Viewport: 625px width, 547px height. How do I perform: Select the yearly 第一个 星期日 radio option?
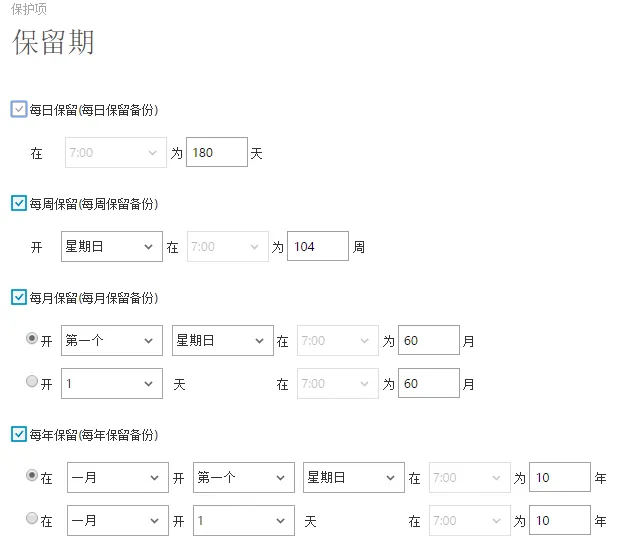click(x=32, y=476)
